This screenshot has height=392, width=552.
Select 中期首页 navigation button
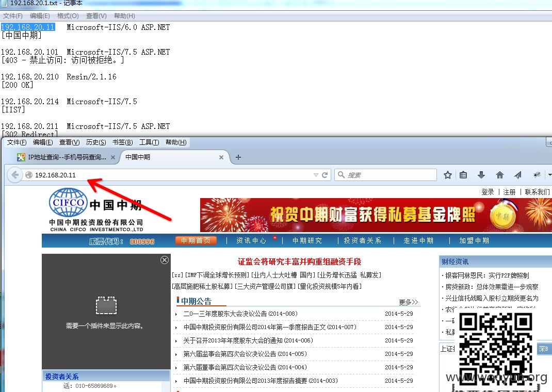(x=196, y=240)
